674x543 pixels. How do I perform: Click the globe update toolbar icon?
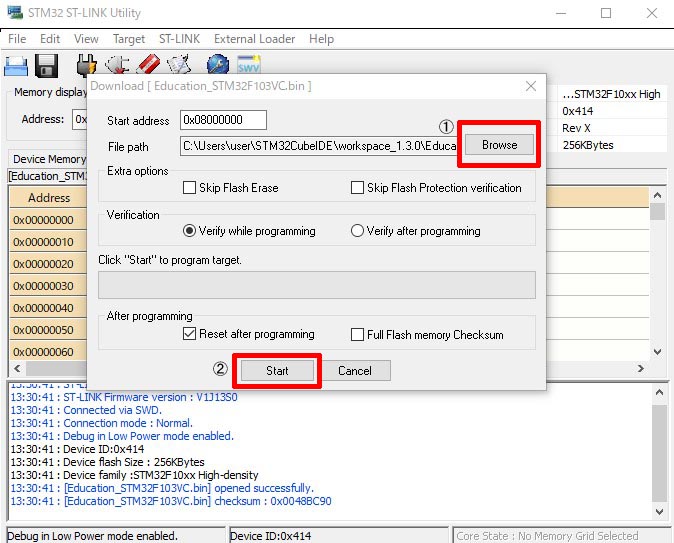pyautogui.click(x=218, y=64)
